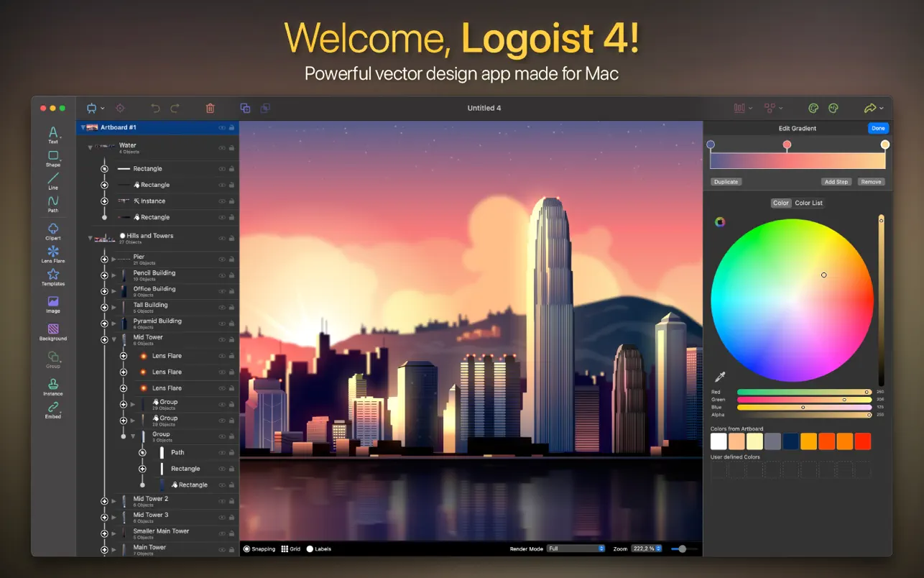Open the Zoom percentage dropdown

(x=647, y=549)
